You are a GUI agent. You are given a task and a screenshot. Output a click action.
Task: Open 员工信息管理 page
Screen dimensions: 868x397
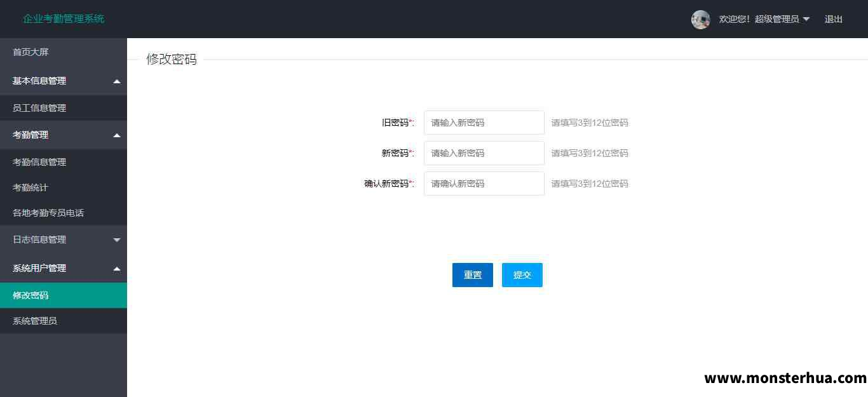click(x=39, y=108)
